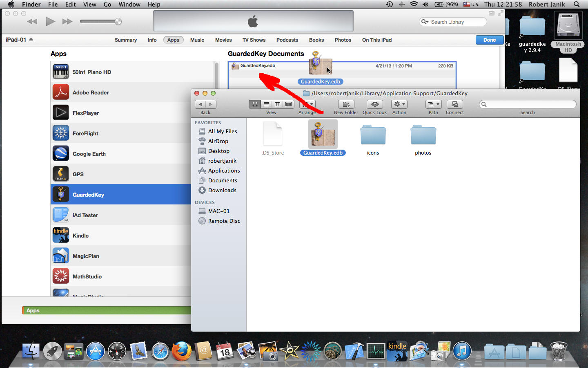Select the iAd Tester app icon
The image size is (588, 368).
point(61,215)
